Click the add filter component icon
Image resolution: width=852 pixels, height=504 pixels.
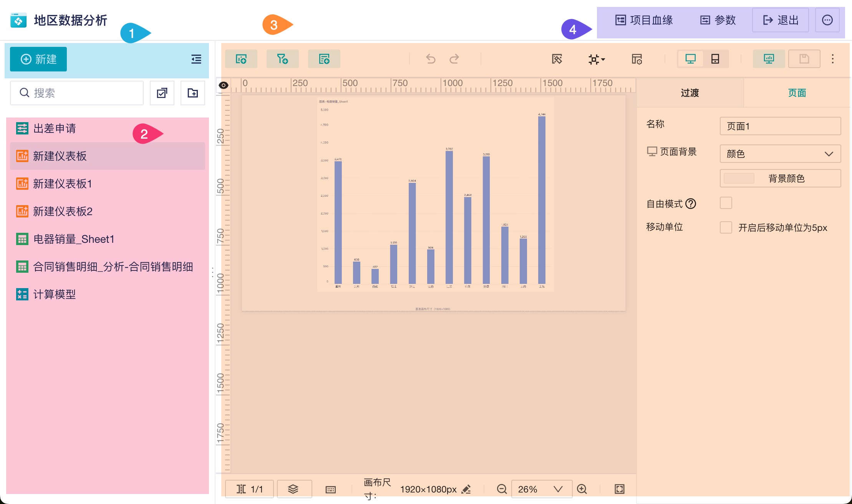[x=282, y=59]
